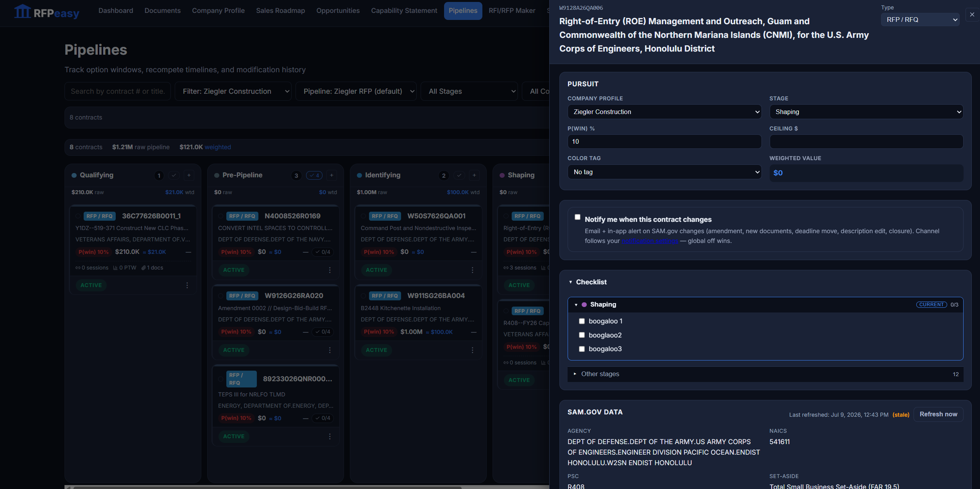Click the Refresh now button
980x489 pixels.
tap(938, 414)
